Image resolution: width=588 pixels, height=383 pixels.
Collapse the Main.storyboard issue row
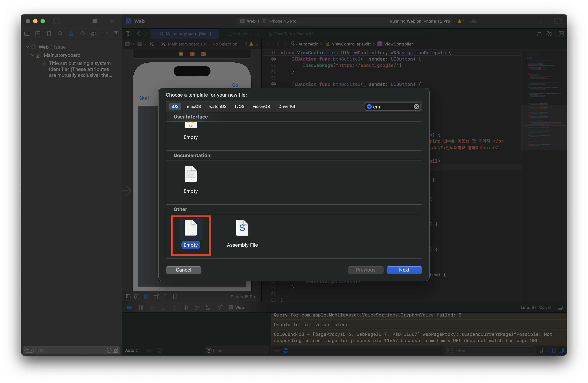tap(33, 55)
